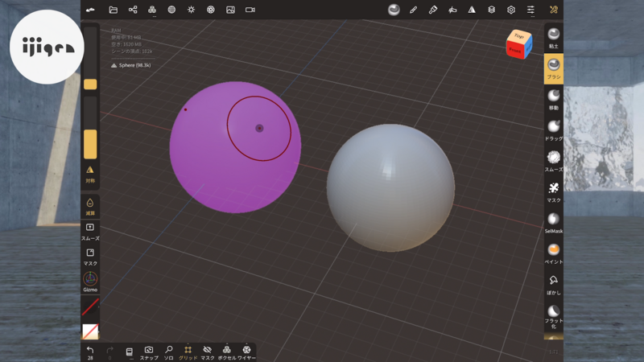
Task: Select the 粘土 (Clay) tool
Action: click(x=554, y=38)
